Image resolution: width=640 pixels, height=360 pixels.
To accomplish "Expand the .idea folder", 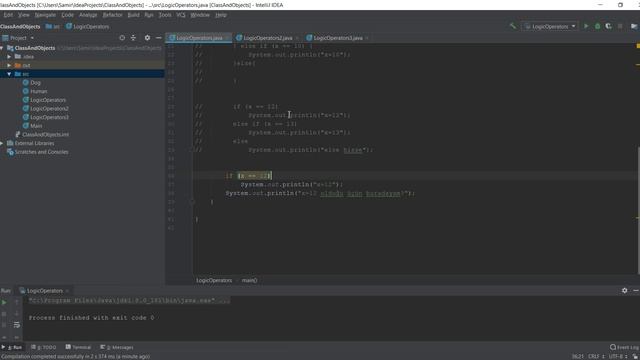I will [x=9, y=57].
